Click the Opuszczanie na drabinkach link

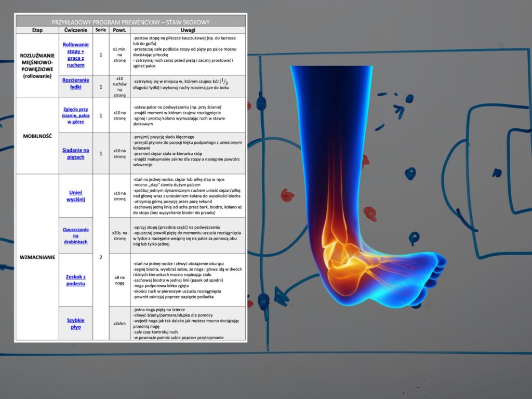(76, 235)
